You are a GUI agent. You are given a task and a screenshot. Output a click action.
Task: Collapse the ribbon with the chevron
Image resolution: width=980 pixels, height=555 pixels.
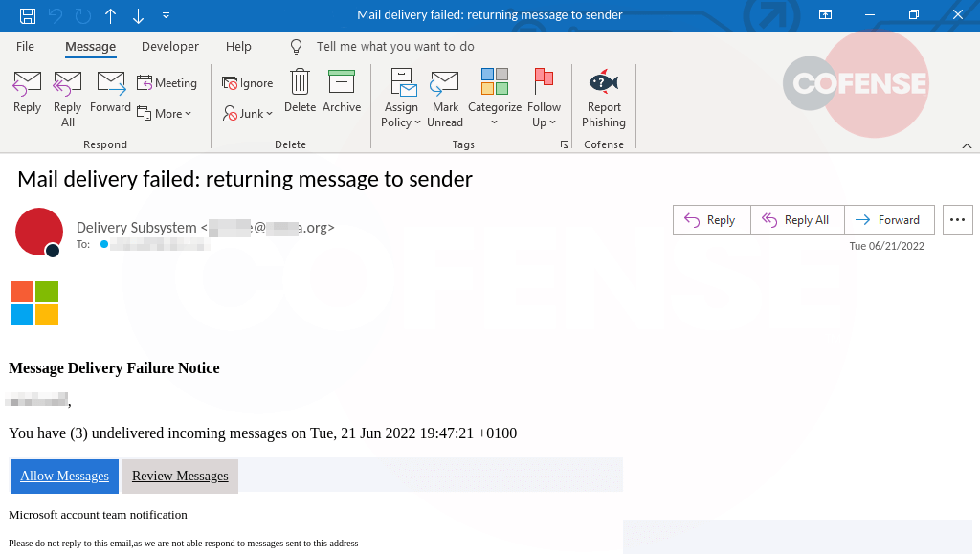[x=967, y=144]
